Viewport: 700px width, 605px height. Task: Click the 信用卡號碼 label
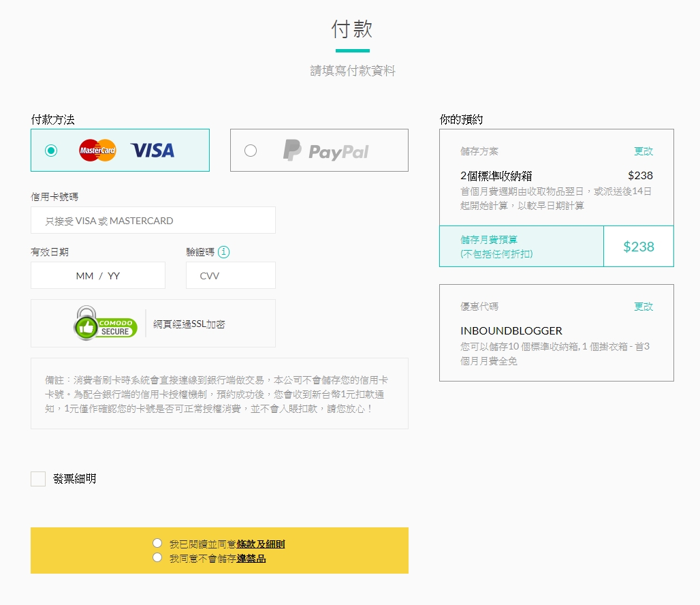pos(54,197)
